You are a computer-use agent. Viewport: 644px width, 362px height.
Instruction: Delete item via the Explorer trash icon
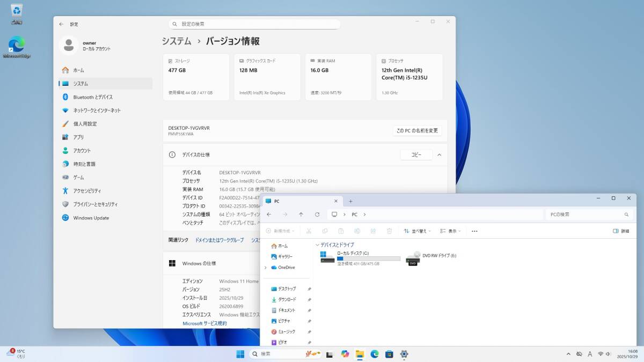point(389,231)
